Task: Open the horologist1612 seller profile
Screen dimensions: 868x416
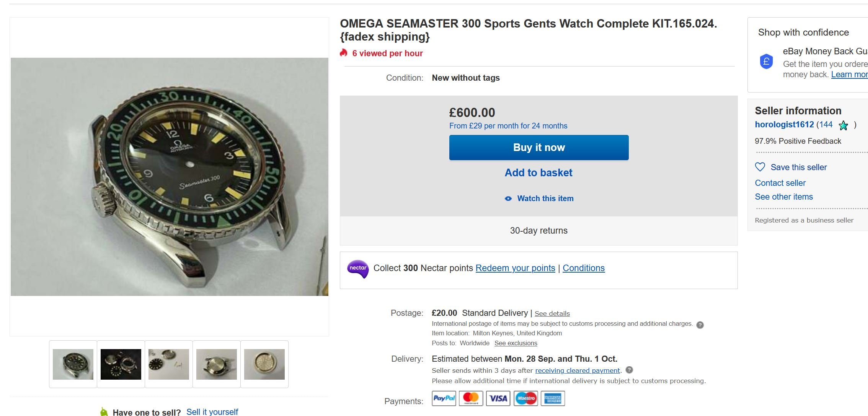Action: (x=784, y=125)
